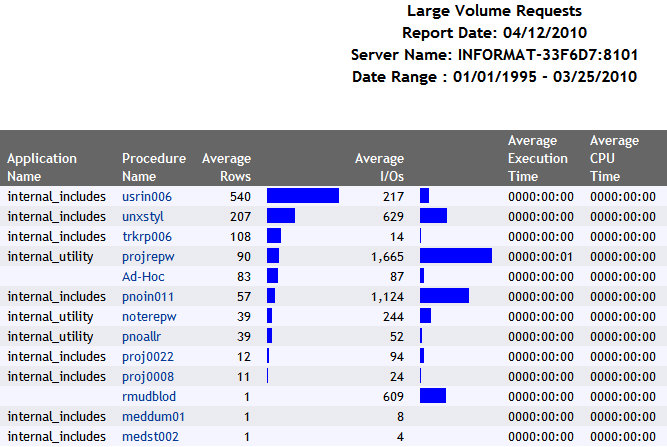
Task: Click the Average CPU Time column header
Action: [614, 158]
